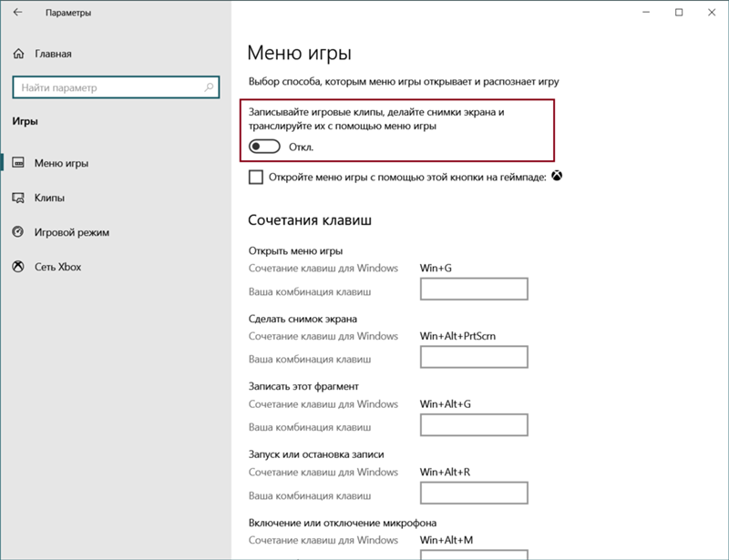
Task: Maximize the Параметры window
Action: click(679, 13)
